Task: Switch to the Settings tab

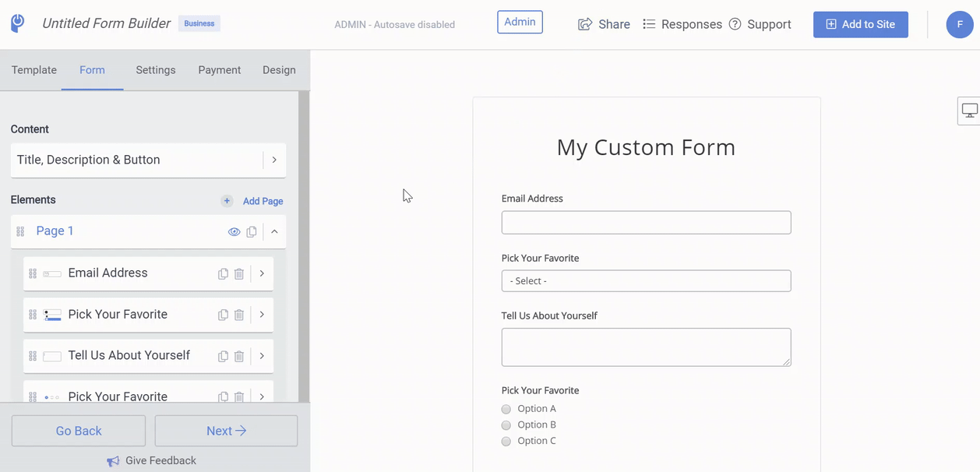Action: [156, 70]
